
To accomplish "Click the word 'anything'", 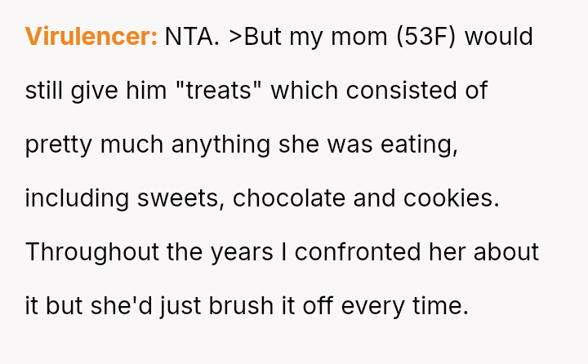I will click(x=220, y=144).
